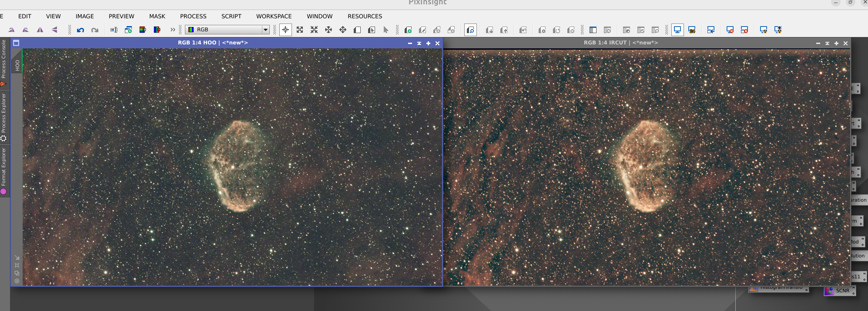Click the preview icon with gear
868x311 pixels.
click(x=542, y=30)
